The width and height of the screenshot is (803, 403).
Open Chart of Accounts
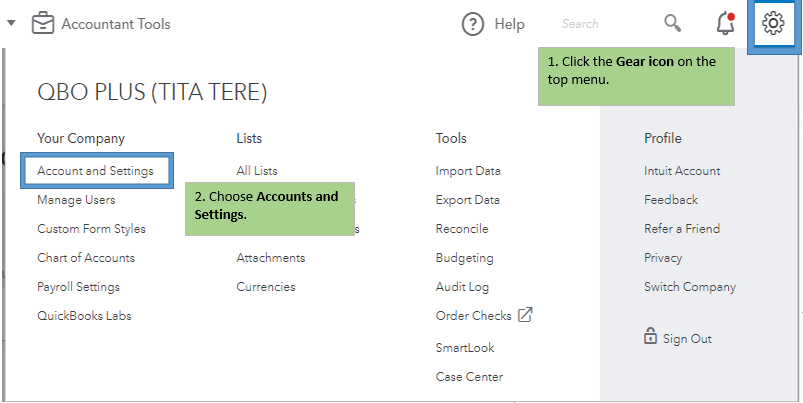point(86,258)
